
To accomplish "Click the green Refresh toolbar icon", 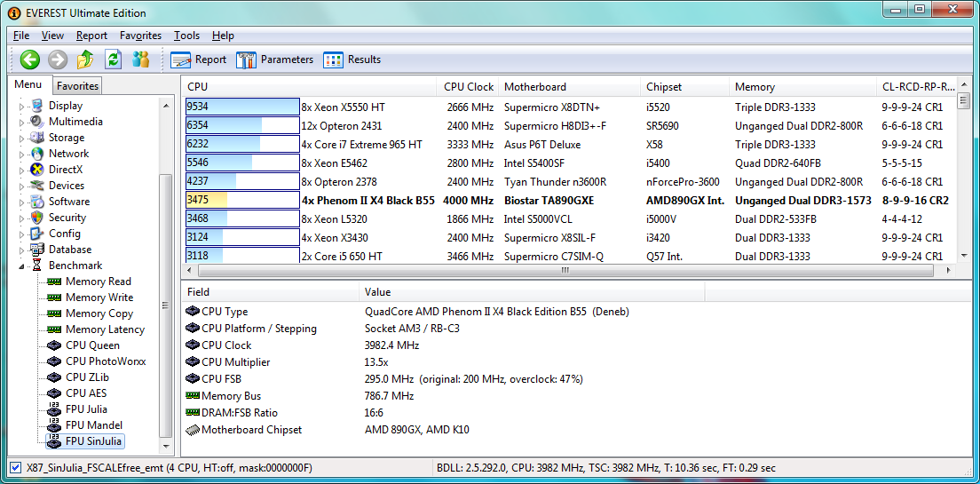I will point(113,60).
